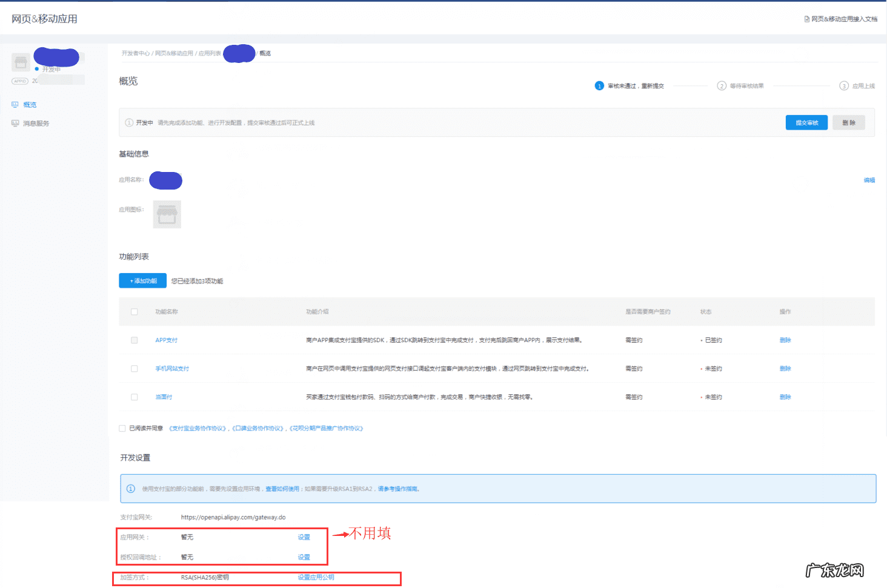Image resolution: width=887 pixels, height=588 pixels.
Task: Toggle the select-all checkbox in table header
Action: (x=135, y=312)
